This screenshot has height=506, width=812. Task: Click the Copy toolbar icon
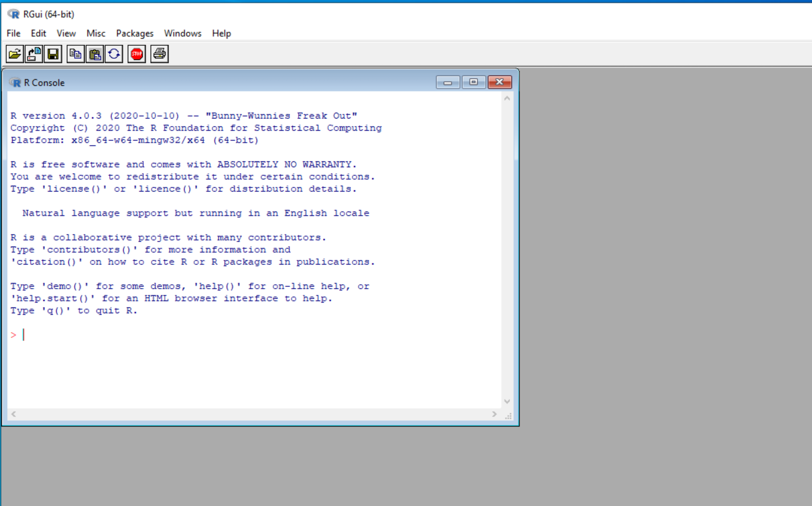click(x=76, y=54)
